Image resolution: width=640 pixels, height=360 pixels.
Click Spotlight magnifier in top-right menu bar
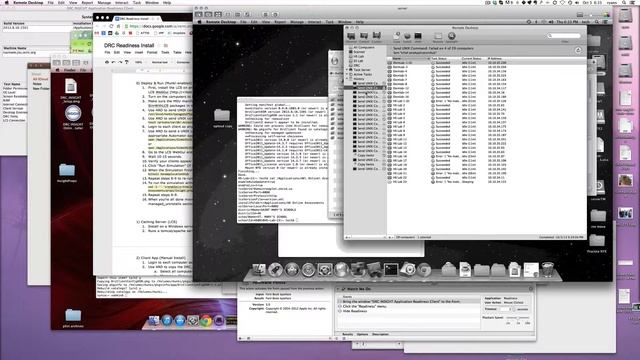click(x=624, y=2)
